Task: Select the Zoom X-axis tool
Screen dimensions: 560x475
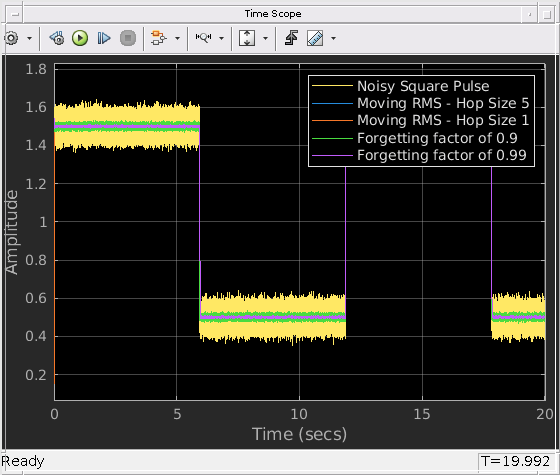Action: [x=204, y=38]
